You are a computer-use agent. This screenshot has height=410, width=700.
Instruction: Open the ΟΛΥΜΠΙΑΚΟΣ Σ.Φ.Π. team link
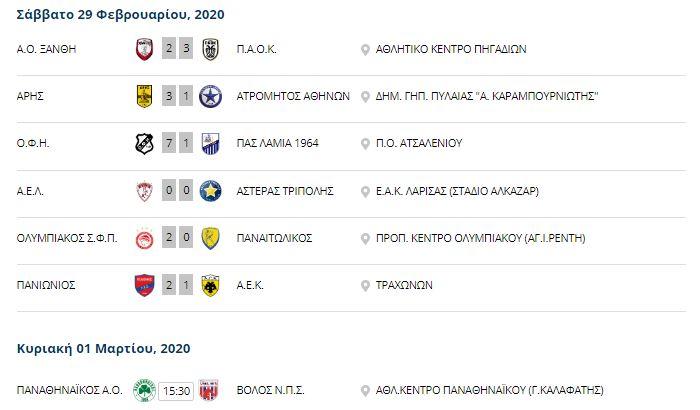point(67,238)
